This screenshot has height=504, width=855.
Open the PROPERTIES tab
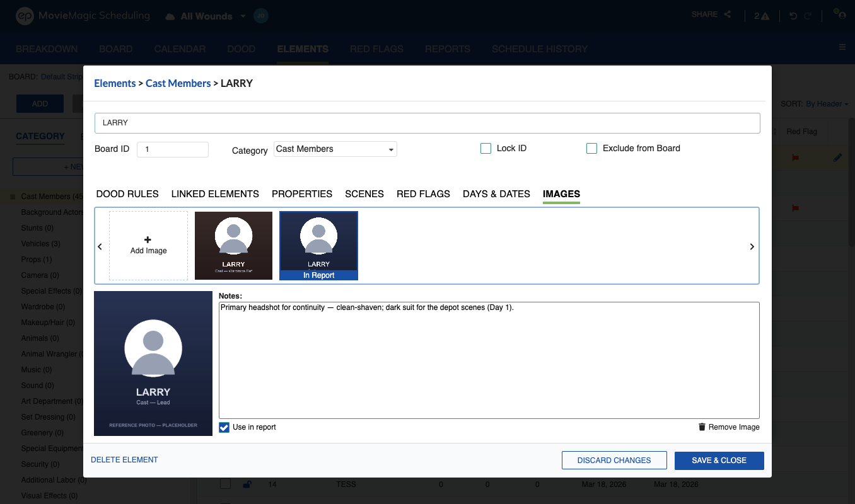coord(302,194)
